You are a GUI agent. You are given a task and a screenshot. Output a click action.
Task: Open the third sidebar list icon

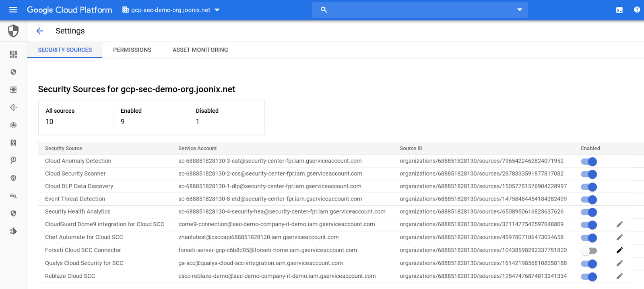click(x=13, y=90)
